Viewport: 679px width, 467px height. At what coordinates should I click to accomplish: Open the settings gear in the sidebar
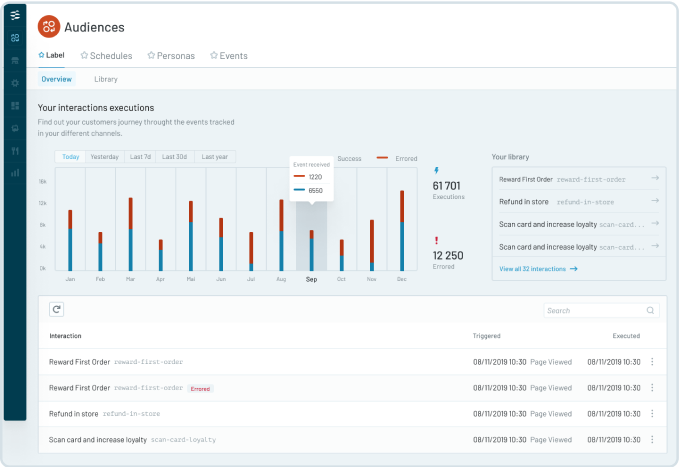[14, 82]
